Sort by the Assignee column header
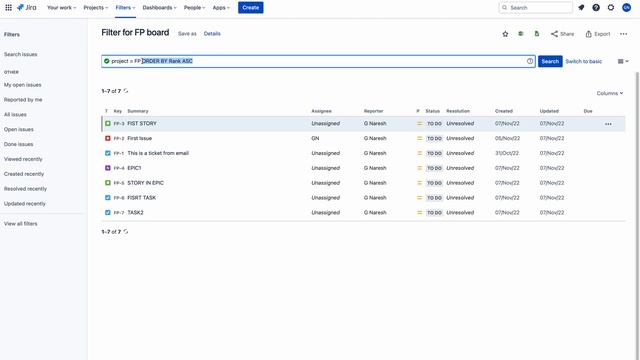Screen dimensions: 640x360 point(321,111)
